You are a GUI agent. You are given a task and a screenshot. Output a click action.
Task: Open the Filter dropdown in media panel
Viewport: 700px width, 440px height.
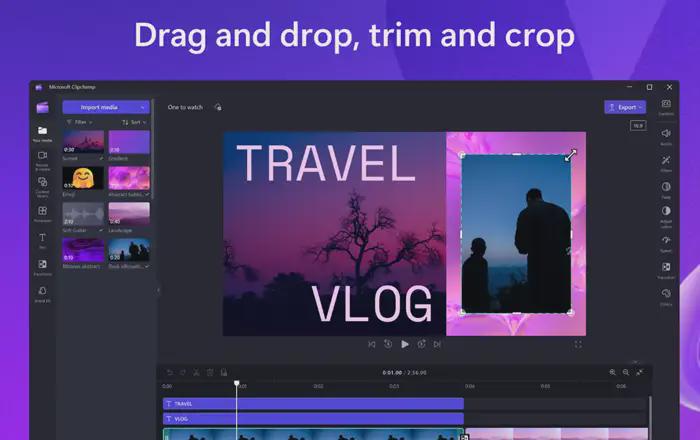click(78, 122)
